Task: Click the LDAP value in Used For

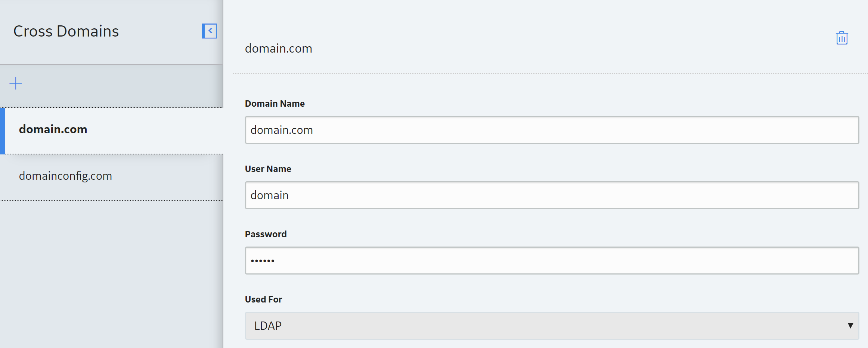Action: (268, 326)
